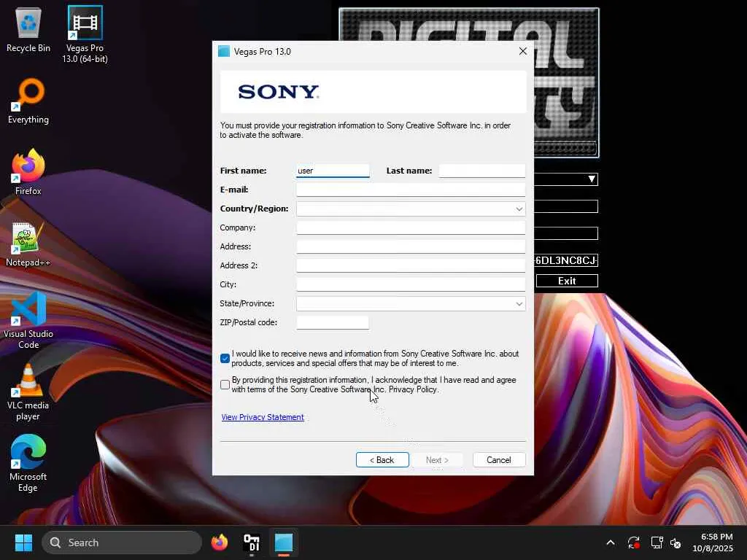Click Exit in the keygen window

[x=567, y=281]
